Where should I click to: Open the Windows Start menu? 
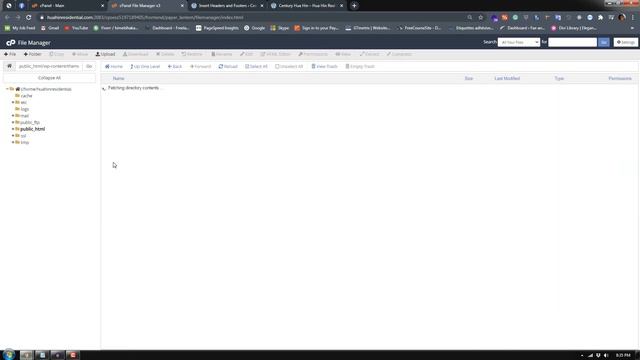coord(9,355)
